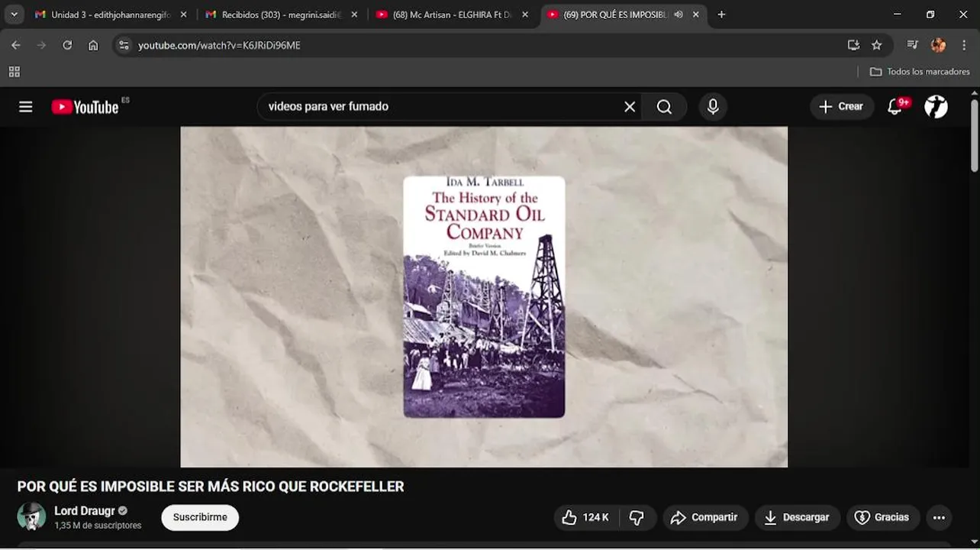980x550 pixels.
Task: Switch to the Recibidos (303) Gmail tab
Action: (x=281, y=15)
